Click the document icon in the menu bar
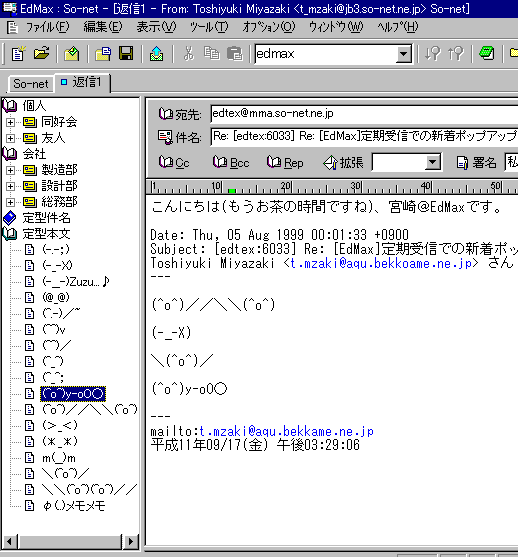The image size is (518, 557). tap(12, 27)
